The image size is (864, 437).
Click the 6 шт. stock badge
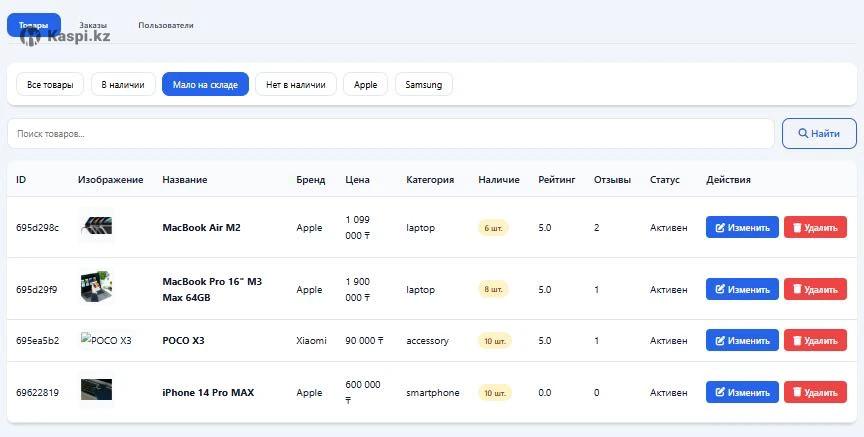click(x=494, y=228)
